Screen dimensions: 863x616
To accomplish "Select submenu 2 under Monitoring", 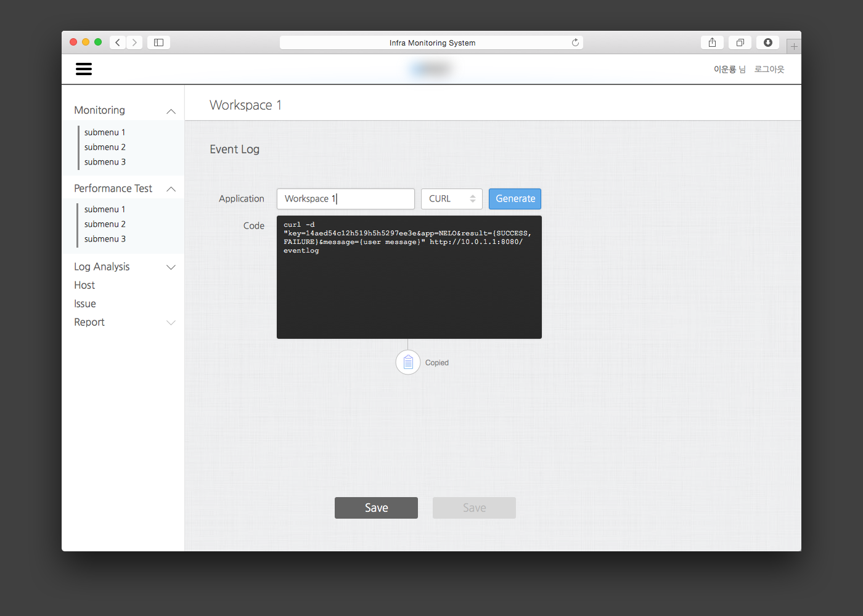I will click(105, 147).
